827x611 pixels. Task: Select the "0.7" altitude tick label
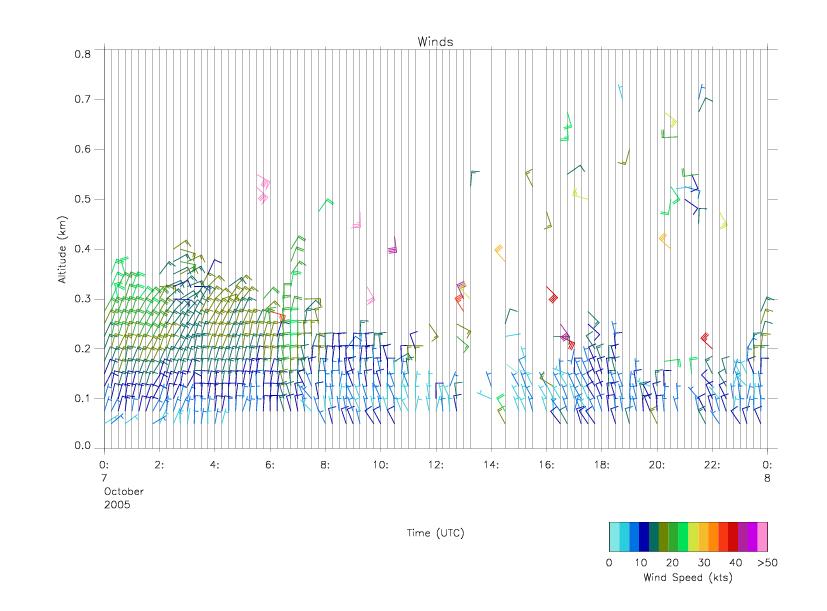pyautogui.click(x=82, y=99)
